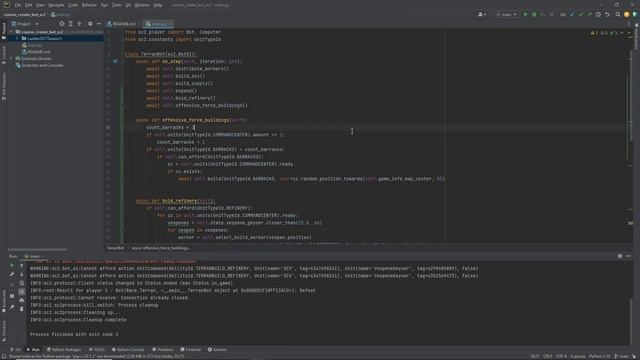This screenshot has height=360, width=640.
Task: Click the wrench settings icon in Run panel
Action: 12,274
